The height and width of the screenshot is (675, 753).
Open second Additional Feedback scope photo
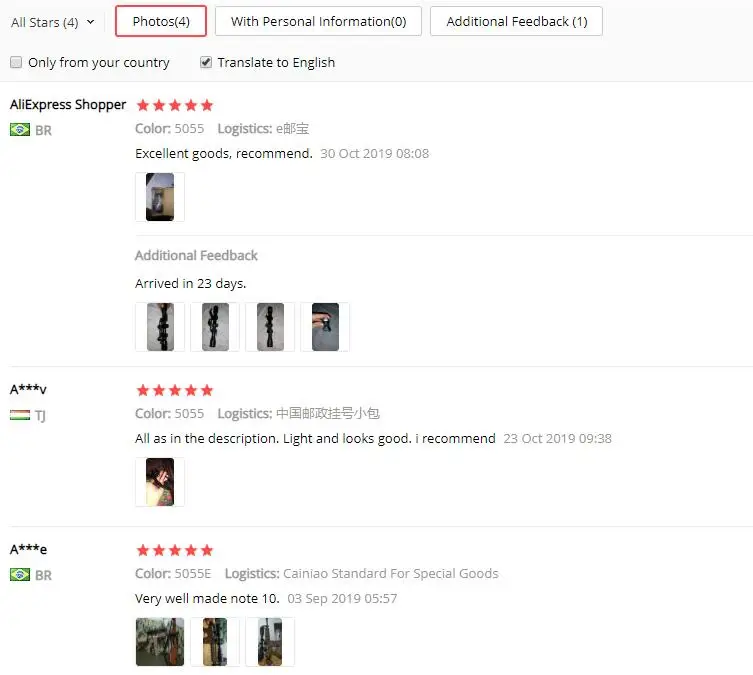215,327
